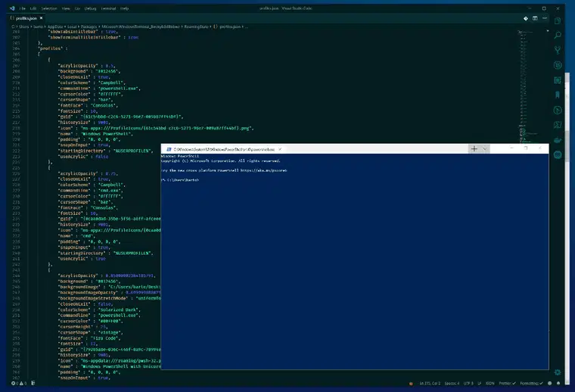Click the Local breadcrumb segment

tap(72, 26)
